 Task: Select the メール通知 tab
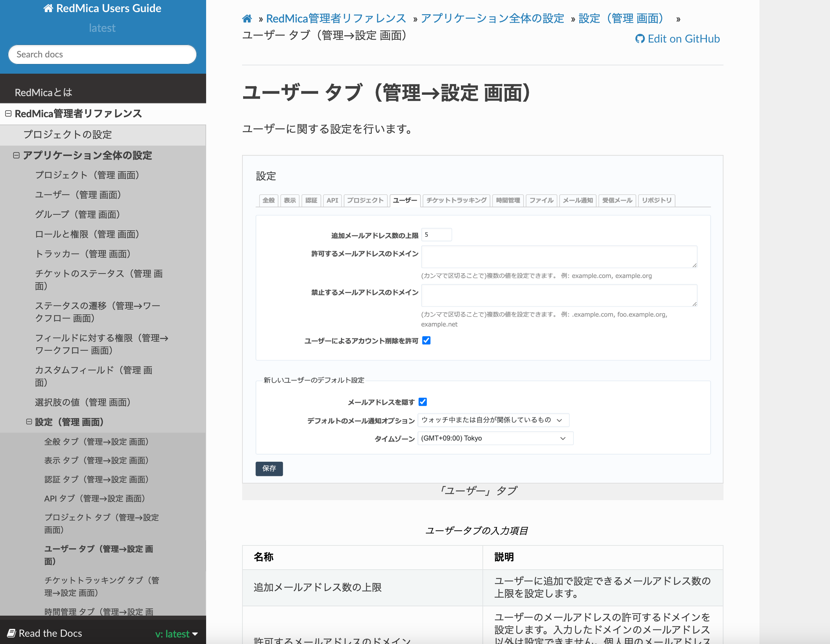pos(577,200)
